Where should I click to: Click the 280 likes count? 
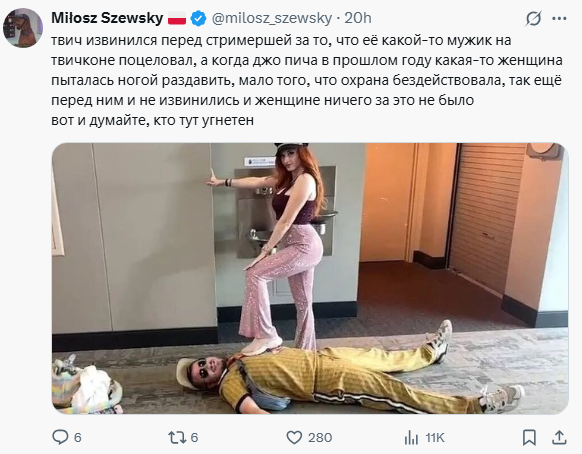pos(320,438)
